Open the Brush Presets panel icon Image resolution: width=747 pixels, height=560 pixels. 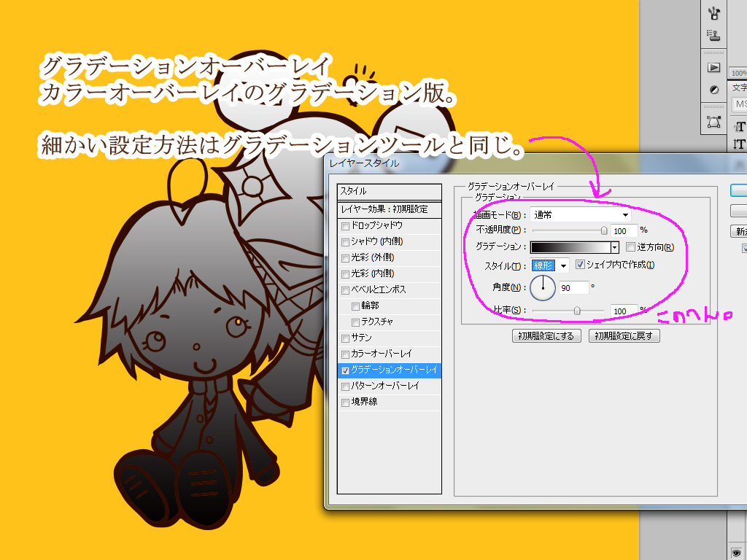[x=714, y=12]
